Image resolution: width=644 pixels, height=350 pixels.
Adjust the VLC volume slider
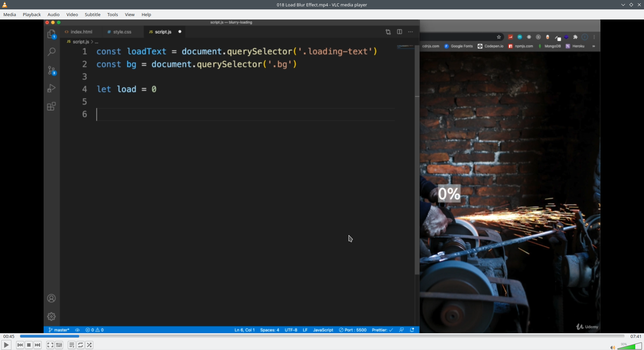[x=630, y=346]
